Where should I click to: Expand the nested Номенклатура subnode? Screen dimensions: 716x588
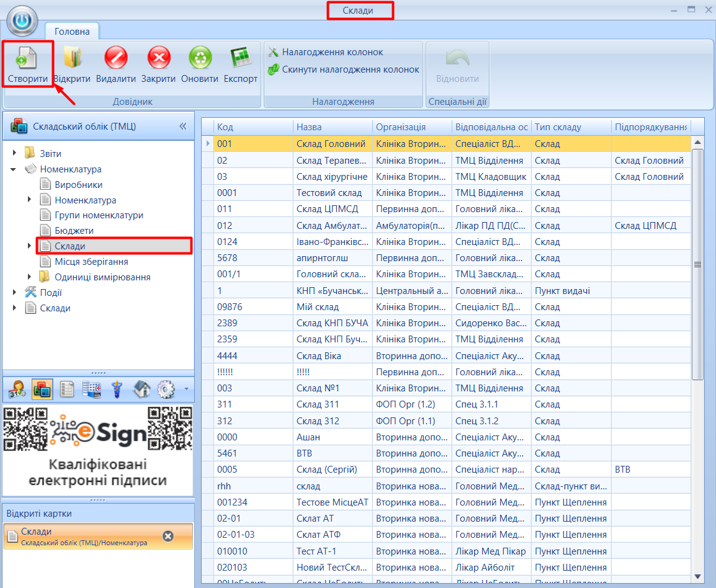click(29, 200)
